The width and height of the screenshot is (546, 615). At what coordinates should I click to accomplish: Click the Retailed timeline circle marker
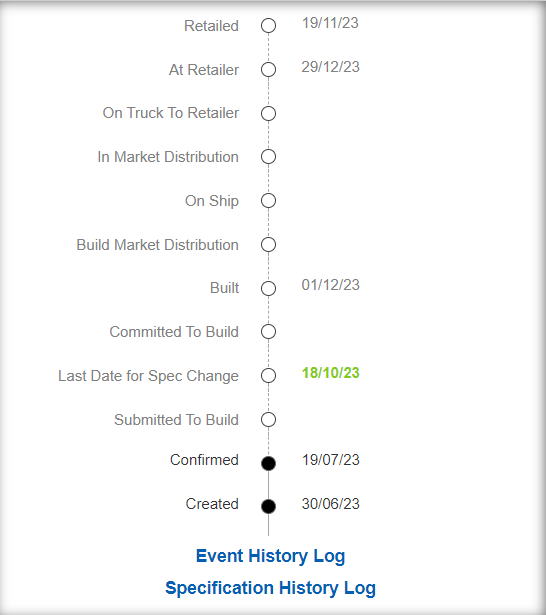pyautogui.click(x=268, y=26)
